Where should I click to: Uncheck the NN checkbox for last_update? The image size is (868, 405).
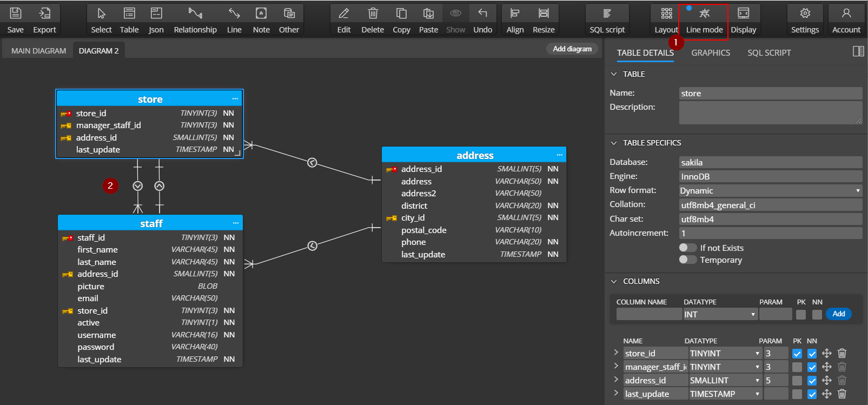click(x=812, y=394)
